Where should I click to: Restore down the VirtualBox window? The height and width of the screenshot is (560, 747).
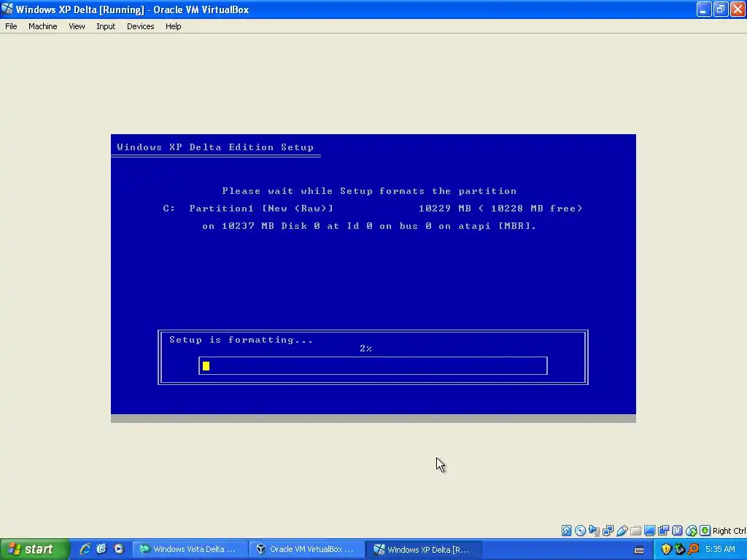pos(721,9)
